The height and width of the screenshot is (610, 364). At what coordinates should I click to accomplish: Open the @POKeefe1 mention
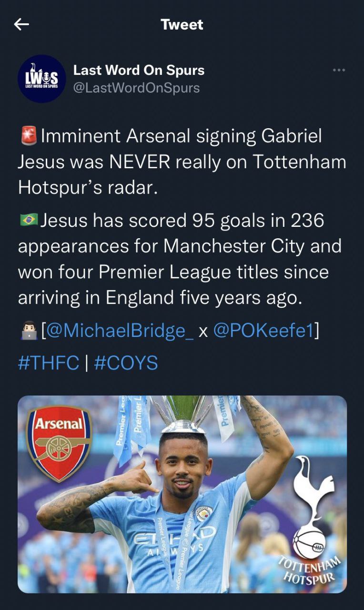tap(263, 331)
